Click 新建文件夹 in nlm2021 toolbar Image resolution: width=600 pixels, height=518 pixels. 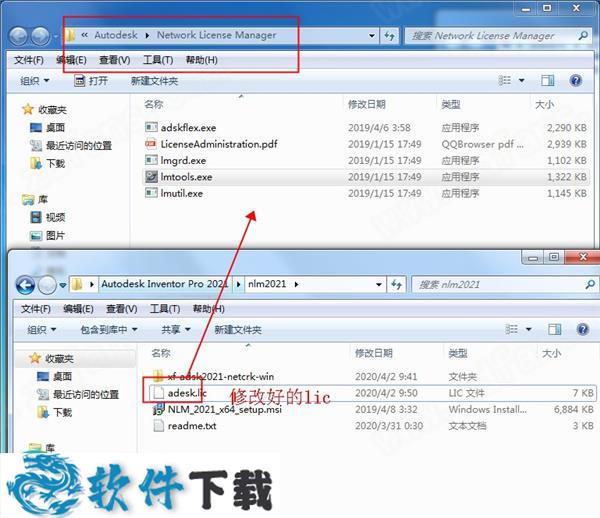point(238,329)
